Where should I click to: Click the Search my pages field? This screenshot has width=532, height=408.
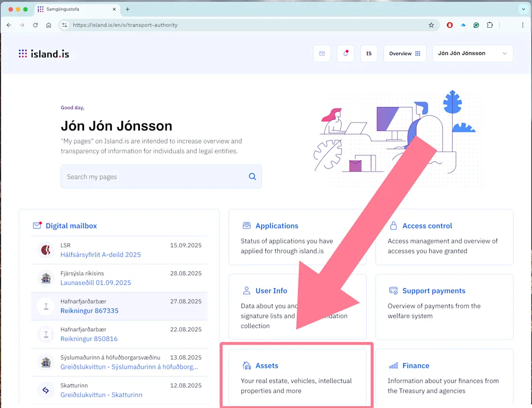(161, 177)
